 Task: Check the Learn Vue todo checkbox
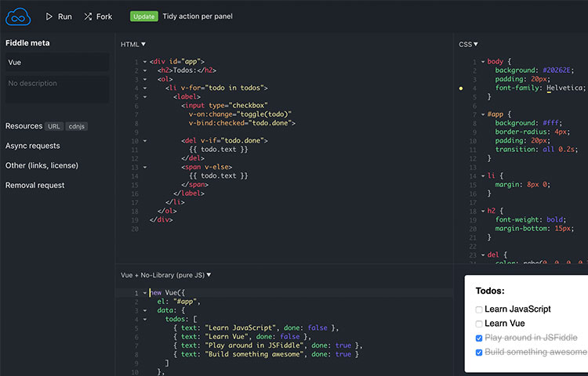click(x=479, y=324)
